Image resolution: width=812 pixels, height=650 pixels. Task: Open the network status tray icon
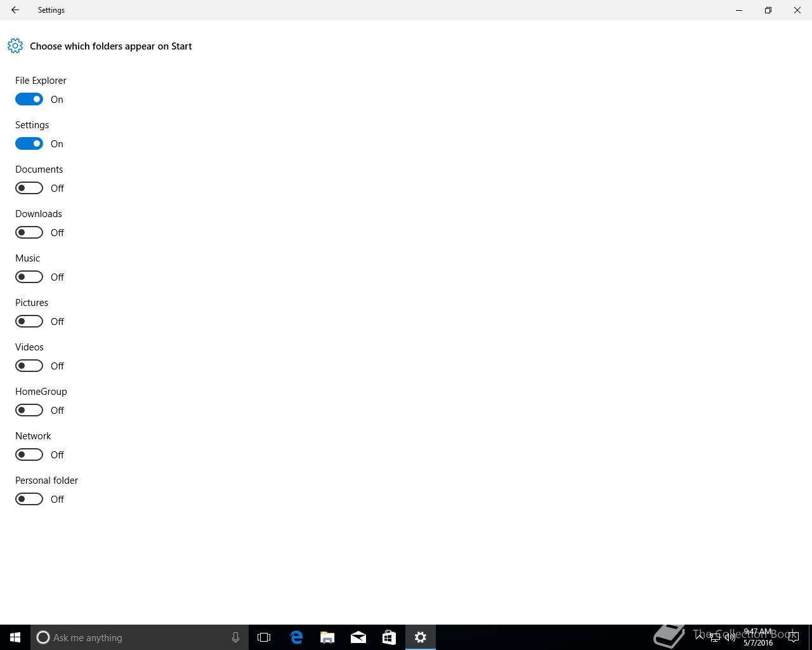point(715,637)
